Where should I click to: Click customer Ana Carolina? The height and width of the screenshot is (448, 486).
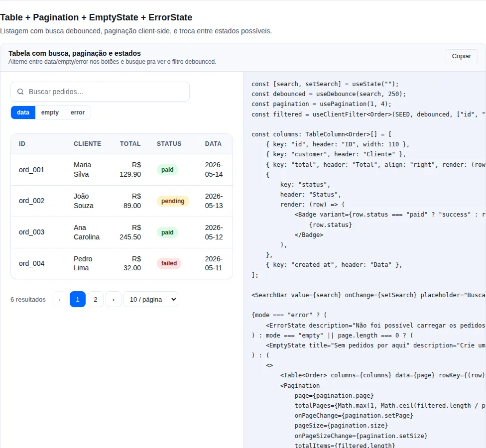[87, 232]
